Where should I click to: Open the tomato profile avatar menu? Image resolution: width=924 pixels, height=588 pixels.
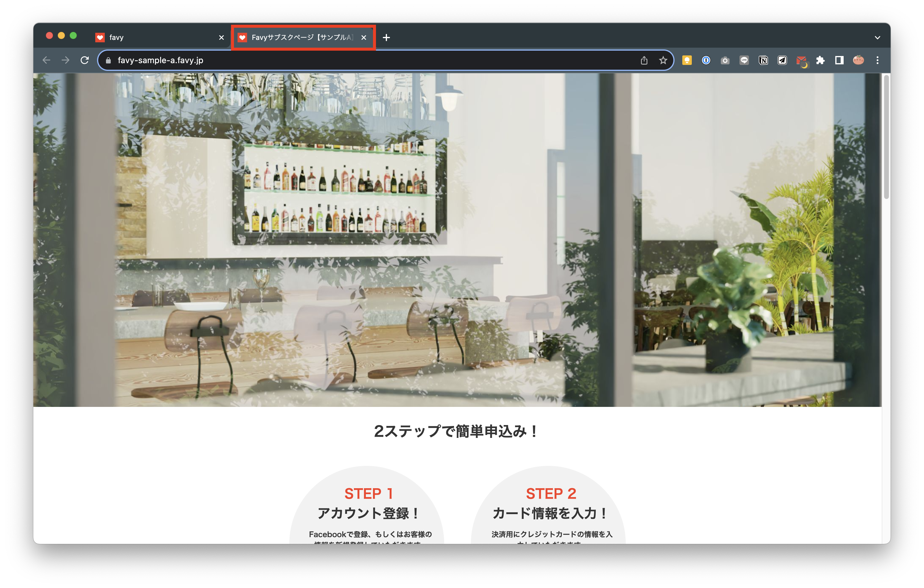(859, 60)
